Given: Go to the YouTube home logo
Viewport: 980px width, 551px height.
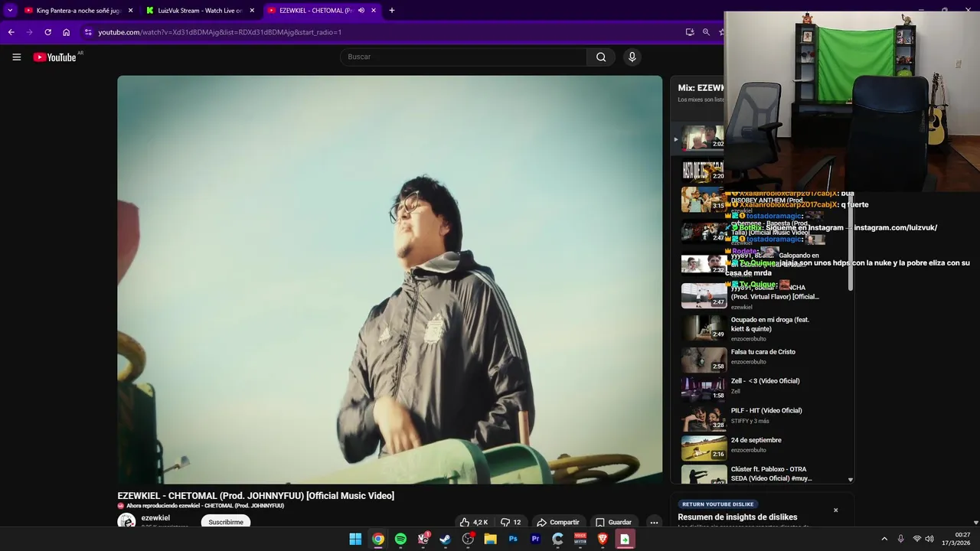Looking at the screenshot, I should [x=54, y=57].
